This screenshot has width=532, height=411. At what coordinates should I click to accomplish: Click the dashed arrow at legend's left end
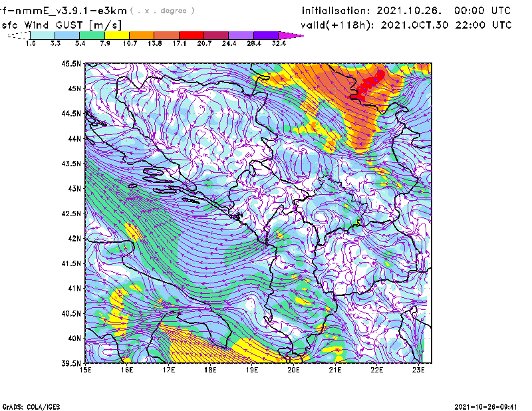[x=18, y=35]
